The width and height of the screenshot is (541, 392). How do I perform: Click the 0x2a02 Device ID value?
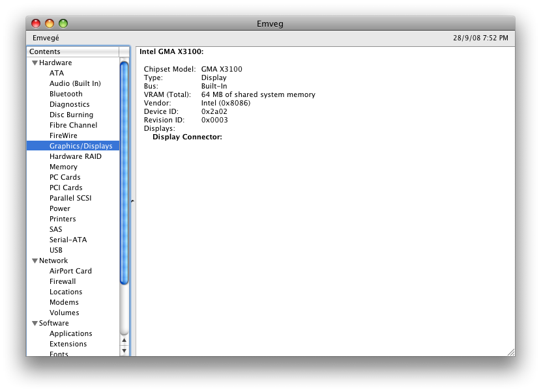214,111
